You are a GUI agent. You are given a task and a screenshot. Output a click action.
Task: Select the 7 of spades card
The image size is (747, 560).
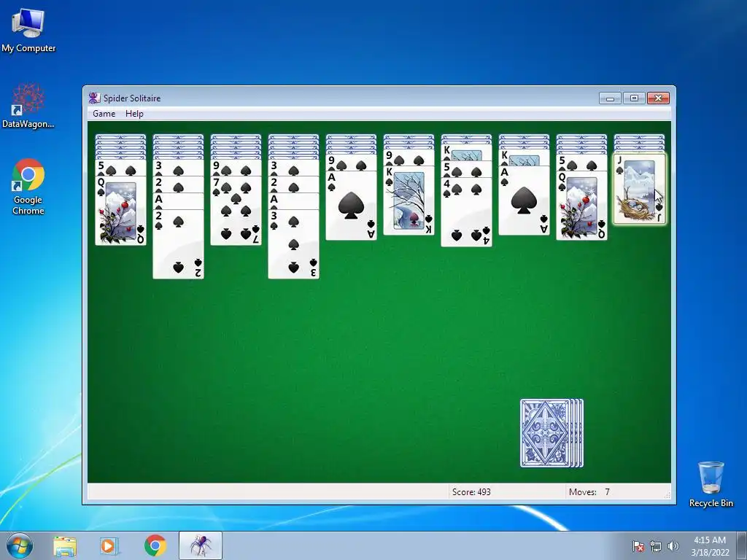[236, 211]
